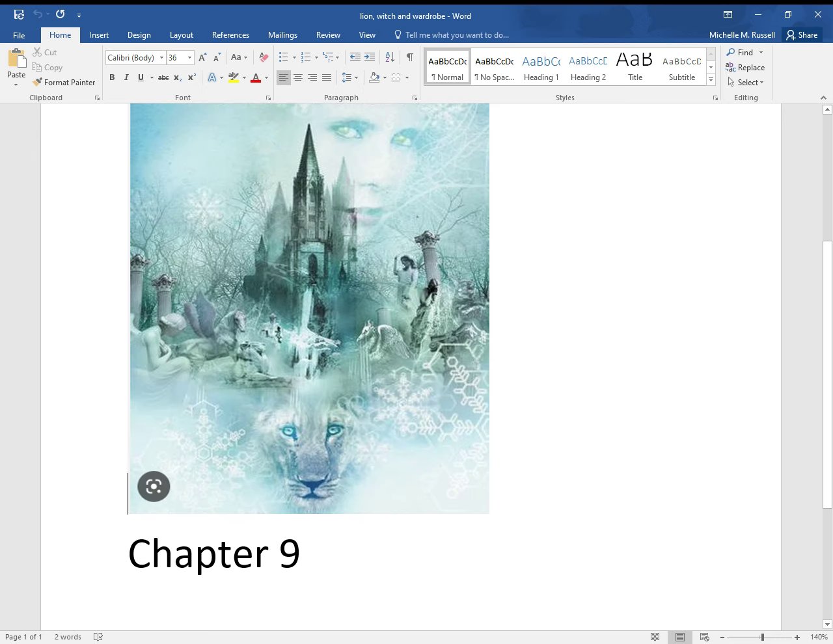Switch to the Design tab
This screenshot has height=644, width=833.
click(139, 35)
